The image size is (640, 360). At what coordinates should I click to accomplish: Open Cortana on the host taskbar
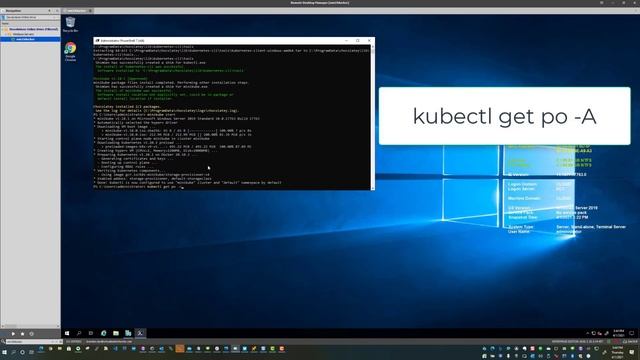22,352
